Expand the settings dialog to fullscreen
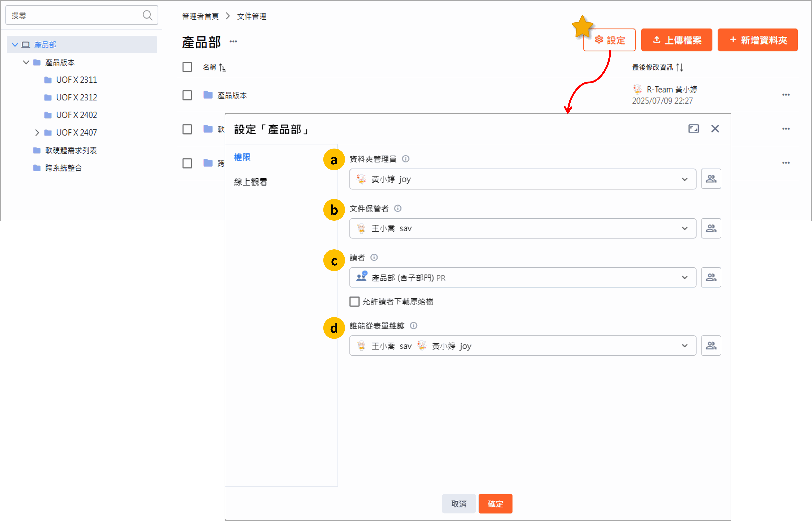Screen dimensions: 812x521 click(694, 129)
